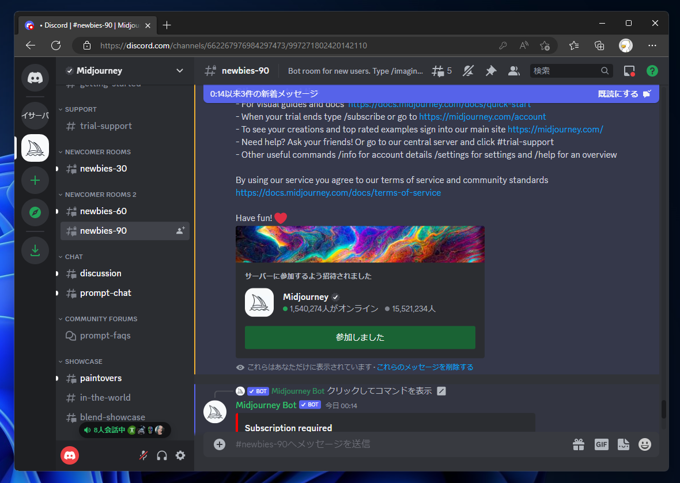Screen dimensions: 680x483
Task: Go back in the browser
Action: 30,46
